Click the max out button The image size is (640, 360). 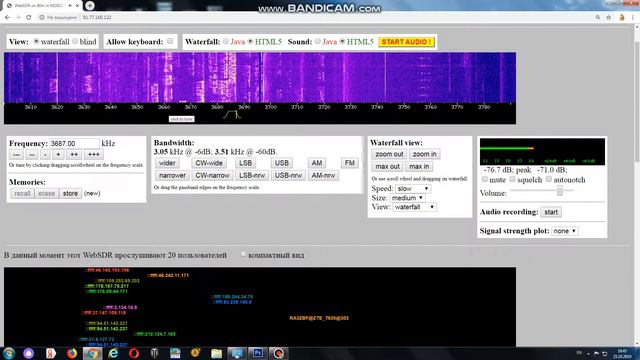click(387, 167)
